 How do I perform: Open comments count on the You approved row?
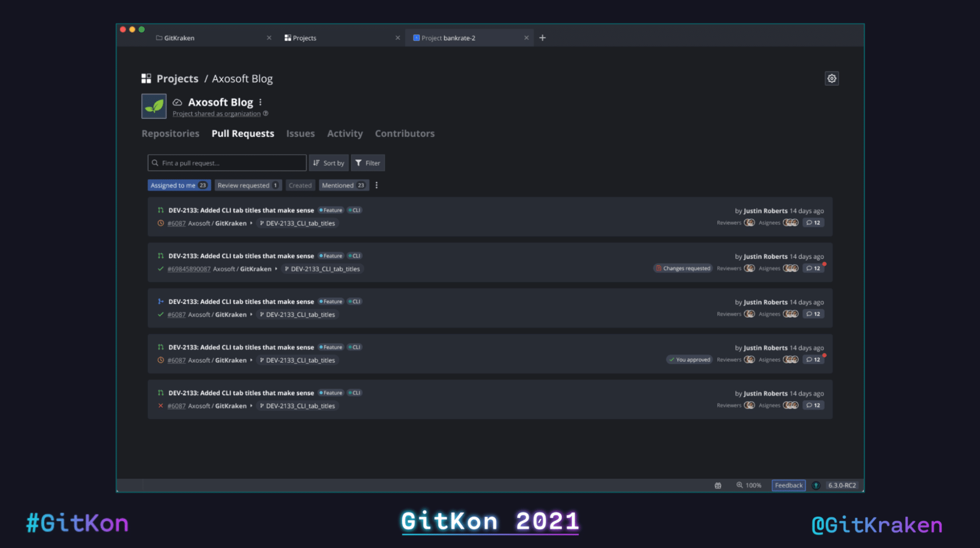(813, 360)
